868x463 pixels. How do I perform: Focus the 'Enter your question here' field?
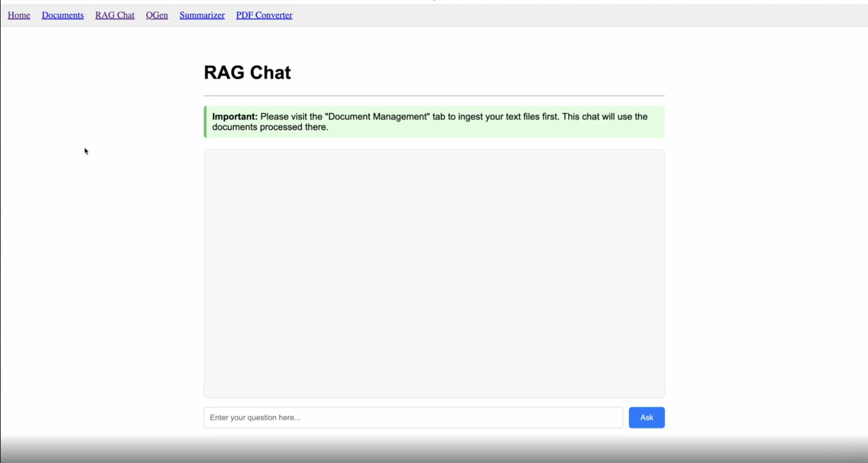(x=413, y=417)
